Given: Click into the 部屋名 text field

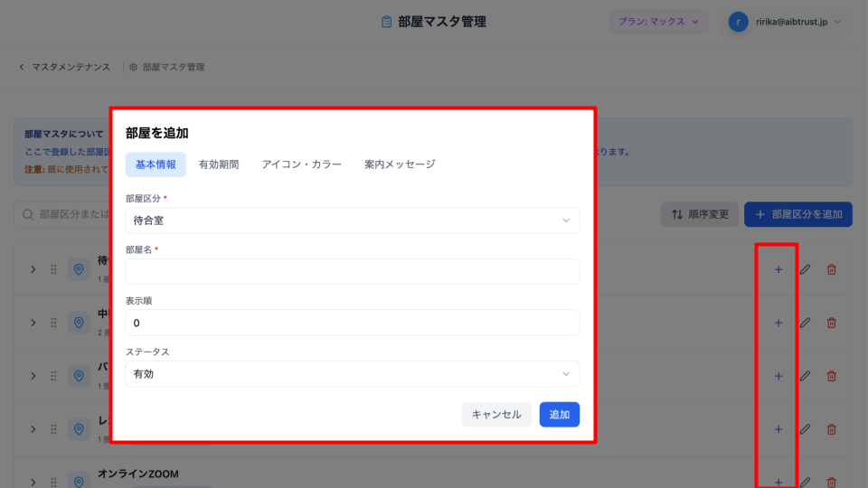Looking at the screenshot, I should (x=352, y=272).
